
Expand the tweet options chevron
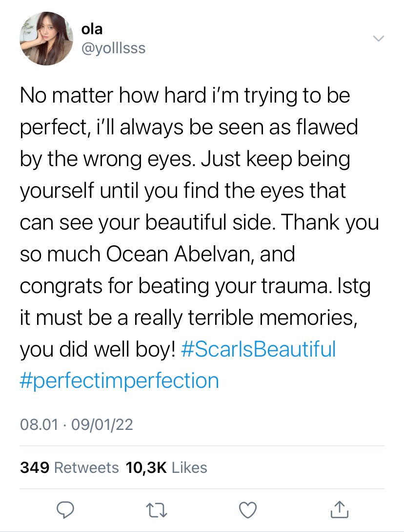pyautogui.click(x=379, y=39)
